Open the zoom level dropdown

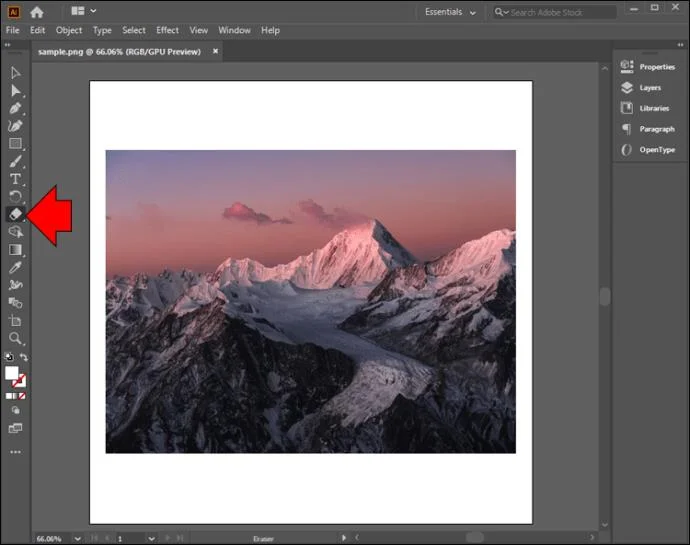tap(77, 538)
